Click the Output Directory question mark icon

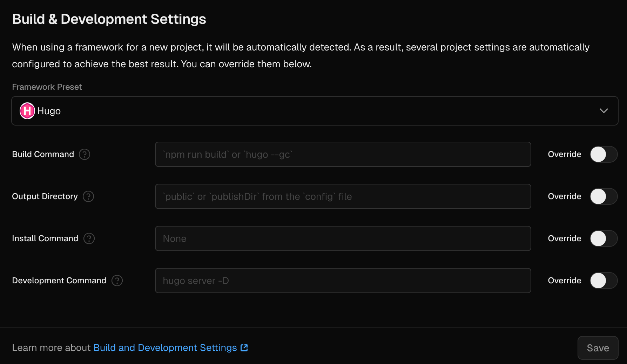pos(89,196)
